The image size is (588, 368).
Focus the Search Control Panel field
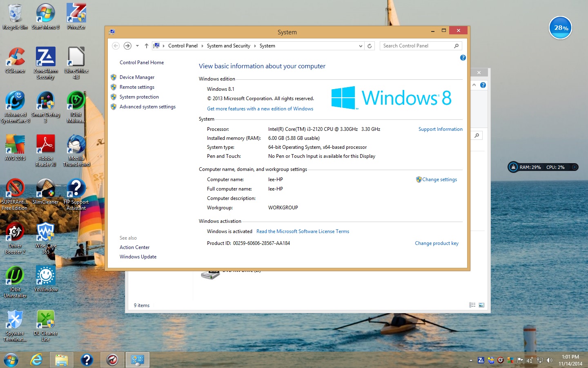tap(416, 46)
